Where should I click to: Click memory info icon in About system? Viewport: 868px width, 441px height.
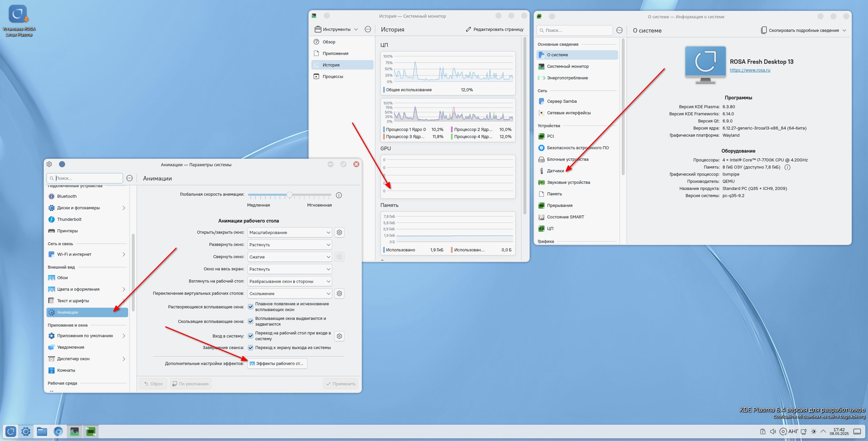tap(787, 167)
